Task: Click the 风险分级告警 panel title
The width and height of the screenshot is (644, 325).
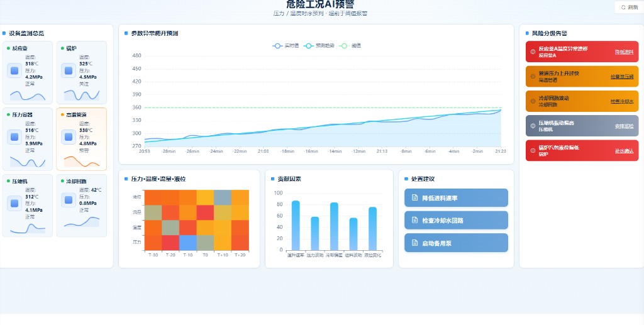Action: 550,33
